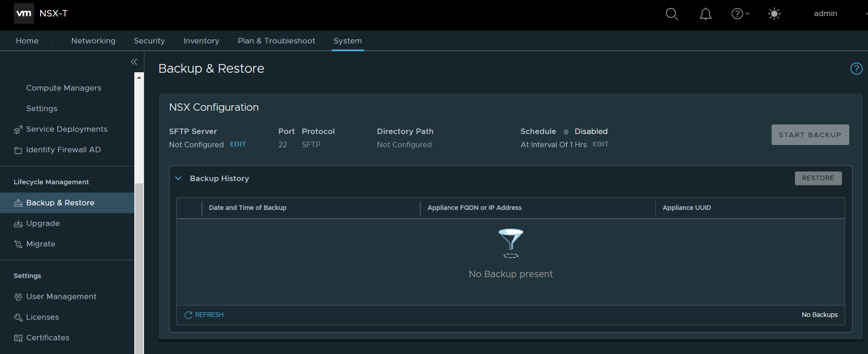
Task: Click the Appliance UUID column header
Action: point(687,208)
